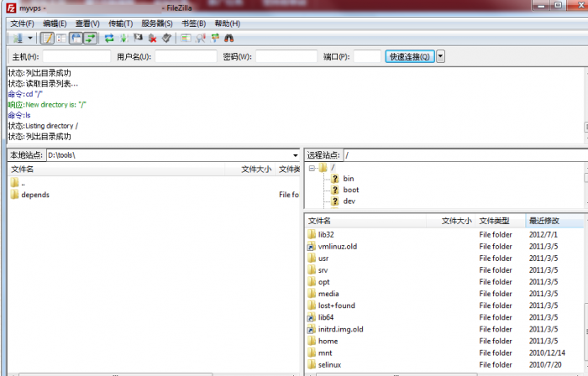
Task: Select the lib32 folder icon
Action: point(312,234)
